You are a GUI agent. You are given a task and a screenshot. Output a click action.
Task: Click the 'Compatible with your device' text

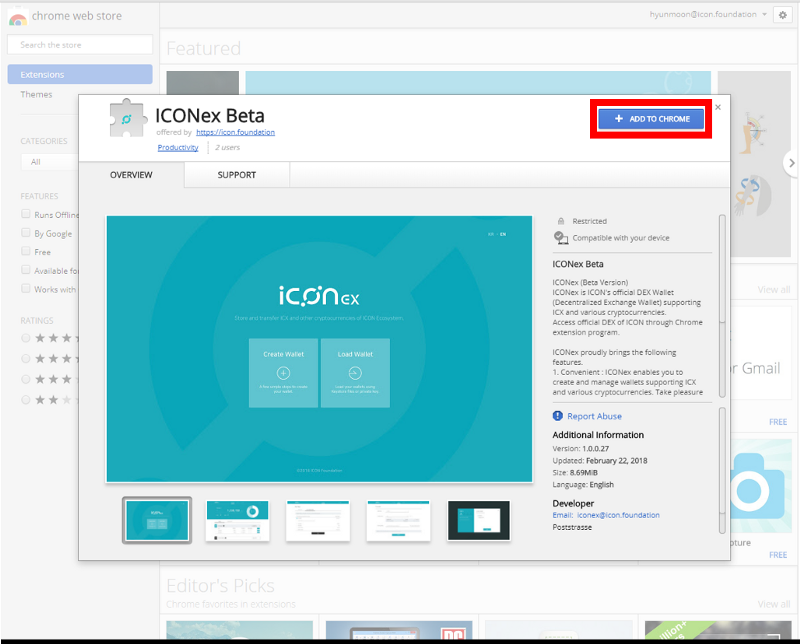point(621,238)
